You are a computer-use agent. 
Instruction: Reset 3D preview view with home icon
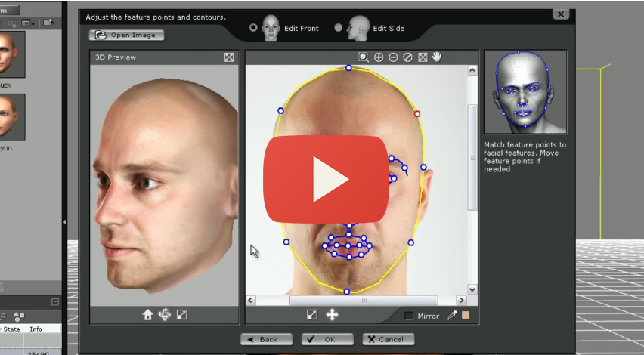[148, 315]
